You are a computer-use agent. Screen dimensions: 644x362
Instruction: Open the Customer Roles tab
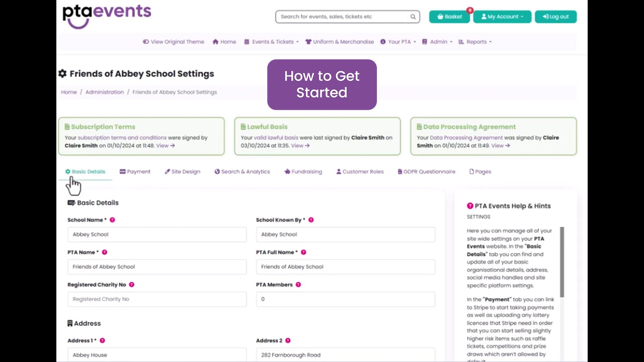point(360,171)
